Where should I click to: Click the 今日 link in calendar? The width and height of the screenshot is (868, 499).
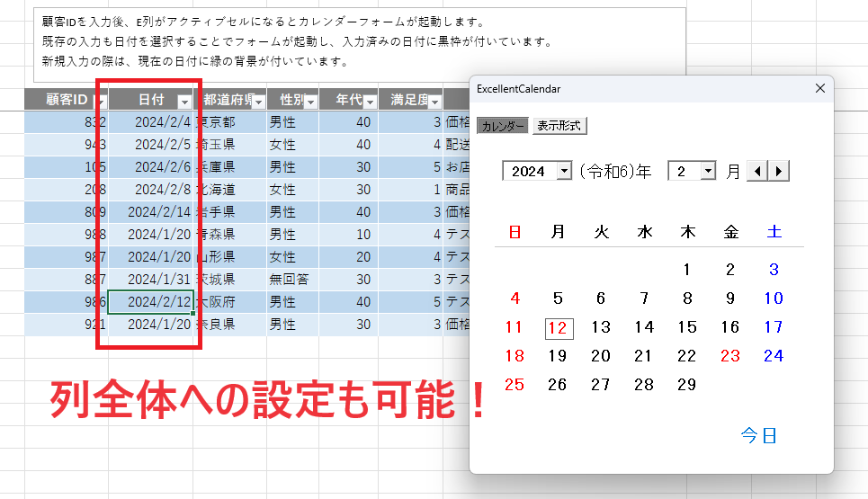pyautogui.click(x=759, y=435)
